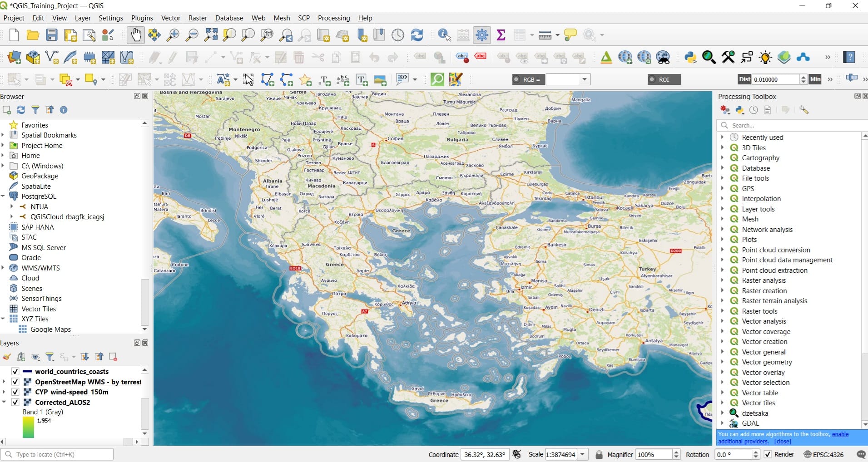868x462 pixels.
Task: Click the Statistical Summary sigma icon
Action: pyautogui.click(x=501, y=35)
